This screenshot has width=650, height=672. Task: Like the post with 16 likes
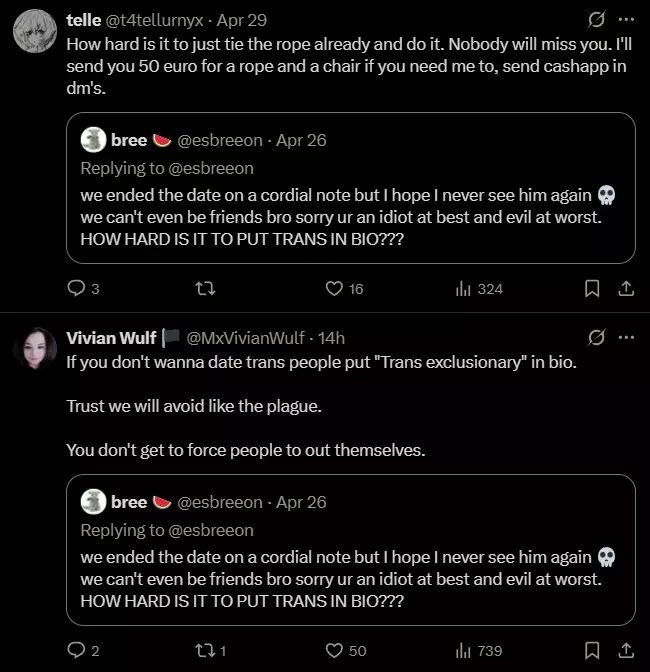pos(335,289)
